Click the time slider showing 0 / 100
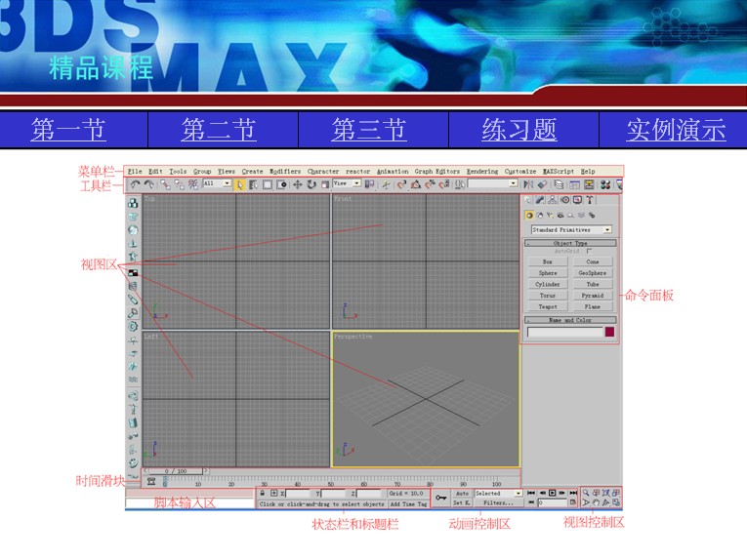Viewport: 747px width, 560px height. (x=176, y=471)
